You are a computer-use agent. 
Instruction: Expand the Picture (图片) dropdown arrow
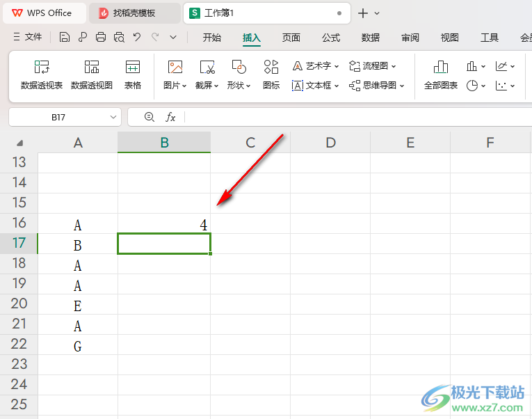click(x=184, y=86)
